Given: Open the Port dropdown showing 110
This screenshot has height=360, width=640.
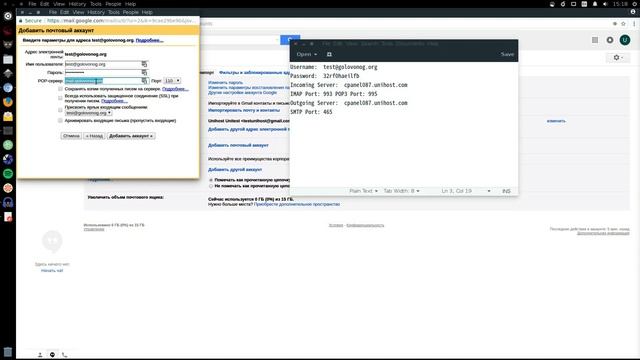Looking at the screenshot, I should coord(172,81).
